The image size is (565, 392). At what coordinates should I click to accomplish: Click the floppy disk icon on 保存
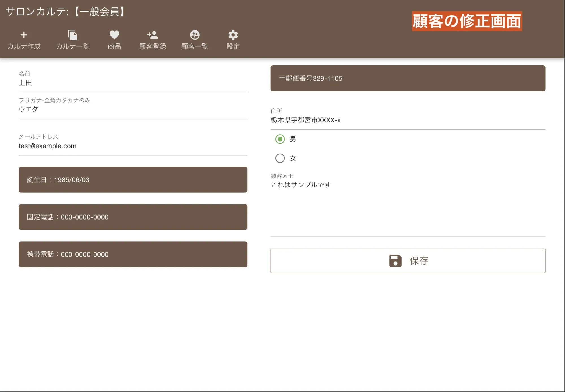(395, 261)
